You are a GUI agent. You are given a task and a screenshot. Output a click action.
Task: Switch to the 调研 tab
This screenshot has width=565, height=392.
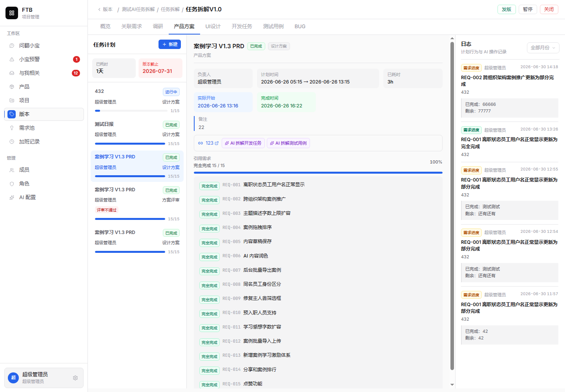[x=158, y=27]
